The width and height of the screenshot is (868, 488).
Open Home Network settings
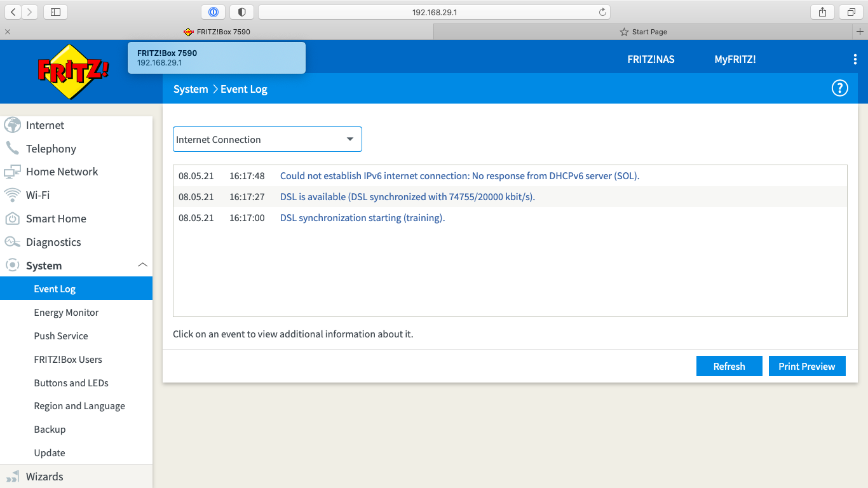pos(62,172)
